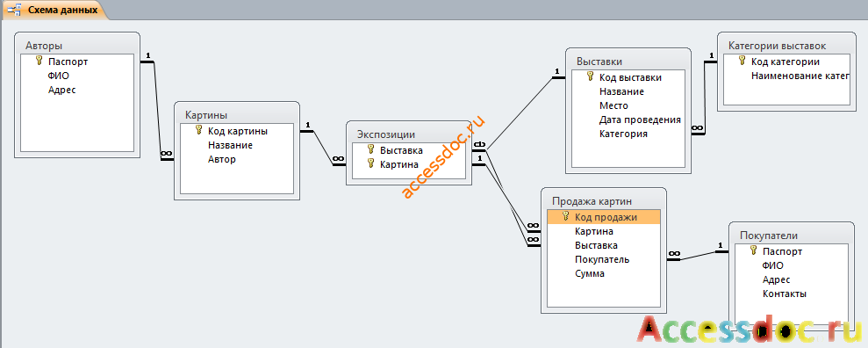Select the Покупатели table title bar
Viewport: 868px width, 348px height.
pos(792,235)
